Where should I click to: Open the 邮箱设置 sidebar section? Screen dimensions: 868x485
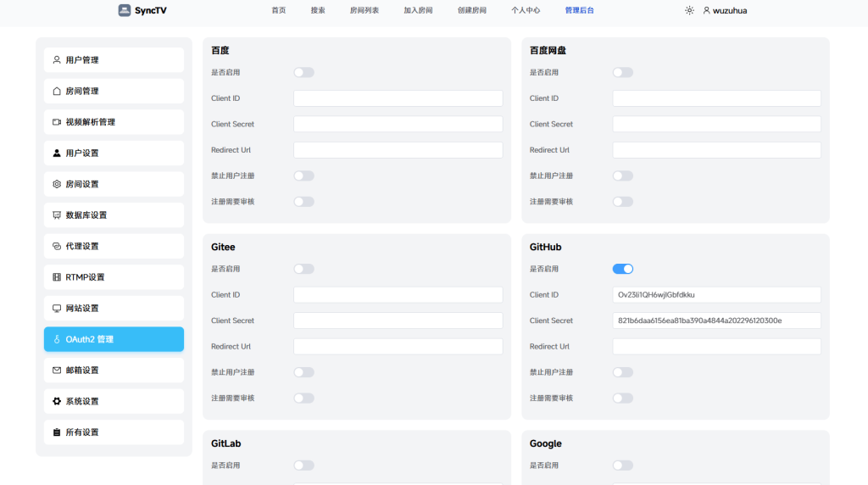click(114, 370)
